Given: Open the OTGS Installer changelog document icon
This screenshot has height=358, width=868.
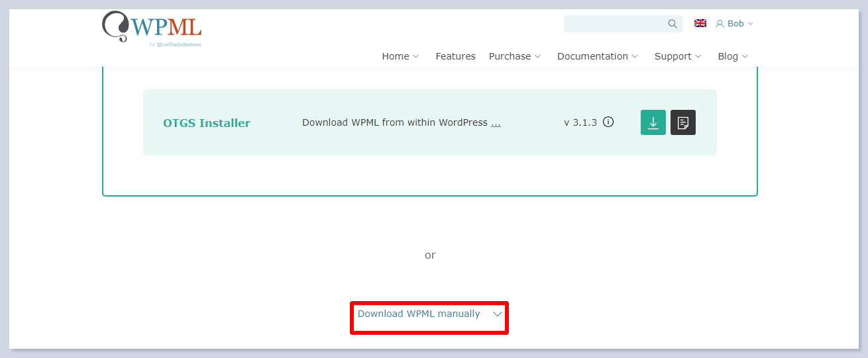Looking at the screenshot, I should click(682, 122).
